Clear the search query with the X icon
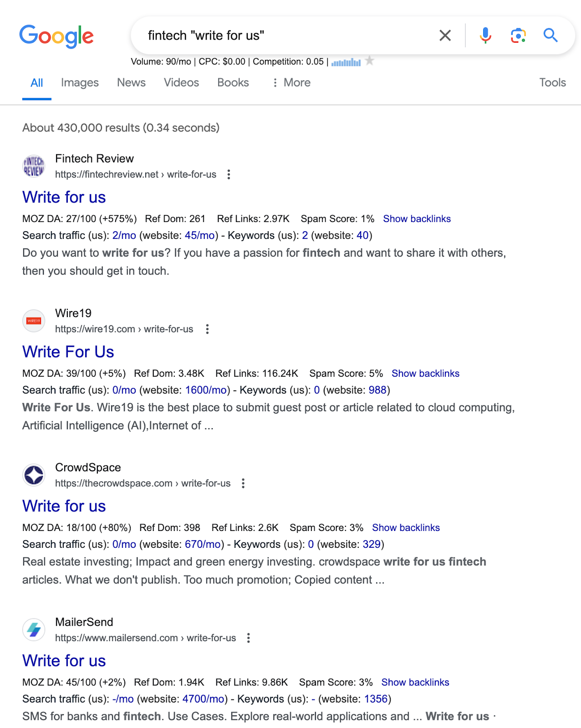Viewport: 581px width, 728px height. 445,35
